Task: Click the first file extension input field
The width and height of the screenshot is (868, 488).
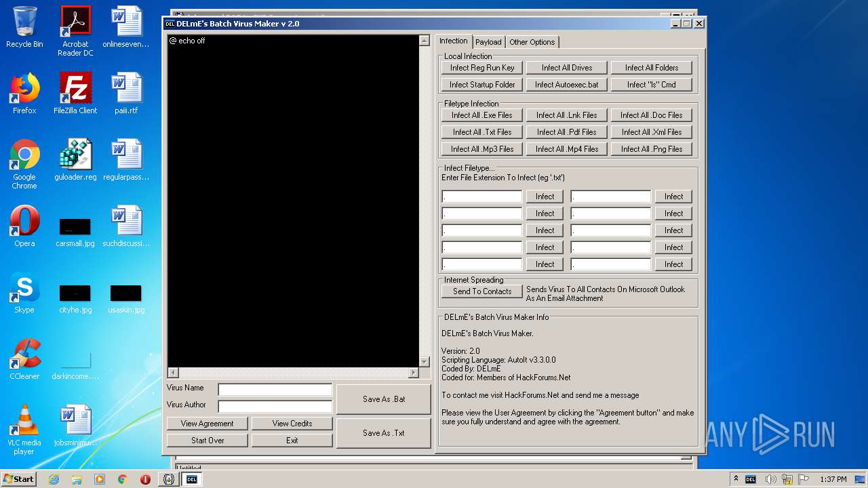Action: tap(482, 197)
